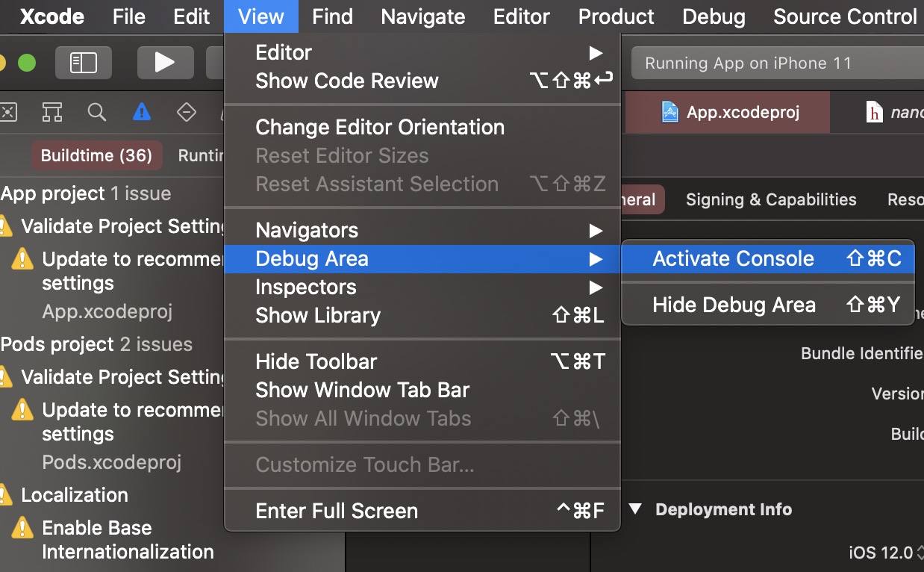Open the iOS 12.0 deployment target dropdown

click(886, 553)
